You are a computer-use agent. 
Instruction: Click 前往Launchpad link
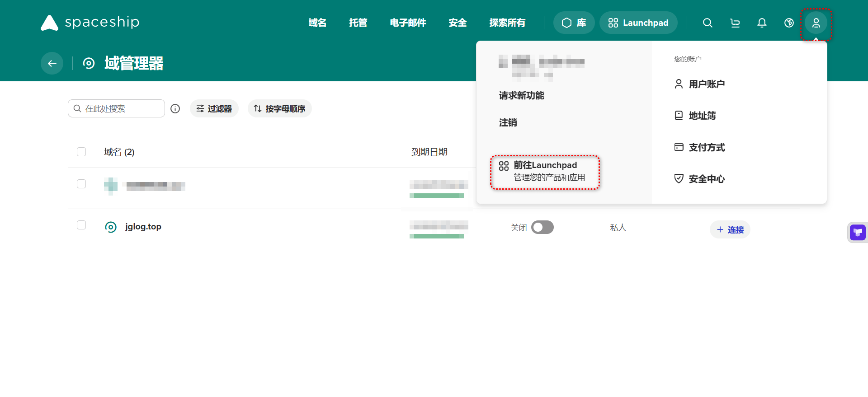click(x=545, y=171)
